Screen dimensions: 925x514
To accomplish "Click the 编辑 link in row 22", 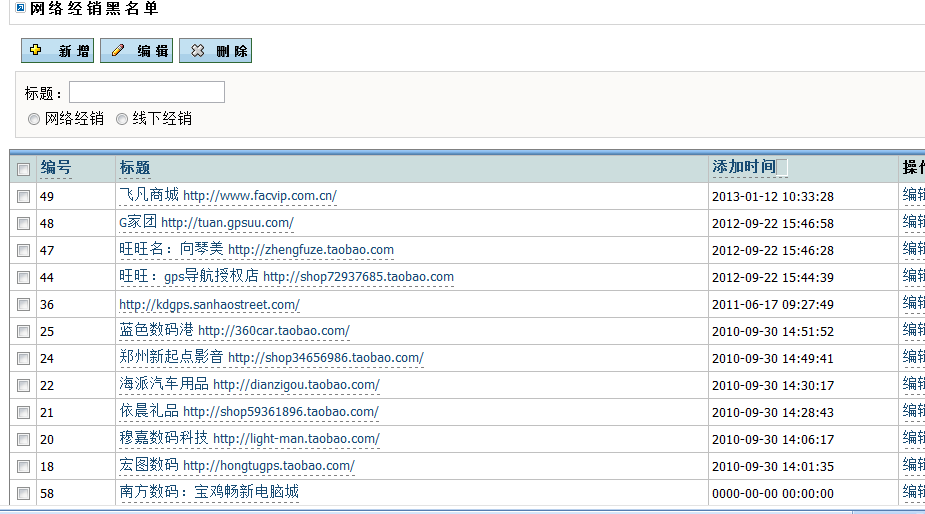I will click(914, 384).
